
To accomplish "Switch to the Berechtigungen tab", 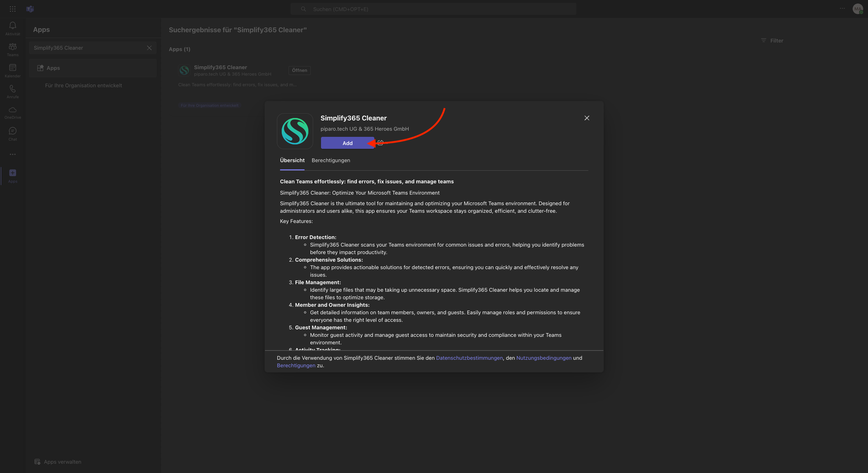I will [x=331, y=160].
